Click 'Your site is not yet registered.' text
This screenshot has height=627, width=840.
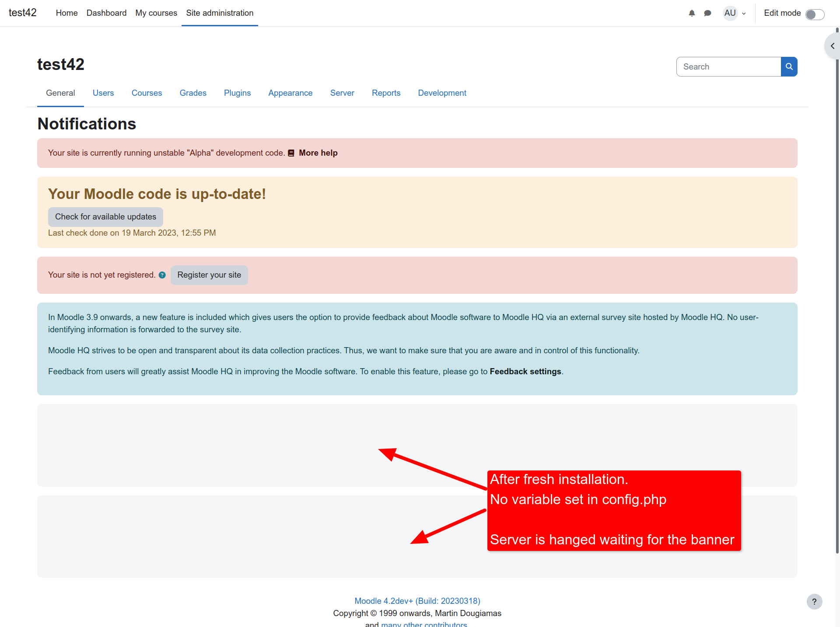[x=102, y=275]
